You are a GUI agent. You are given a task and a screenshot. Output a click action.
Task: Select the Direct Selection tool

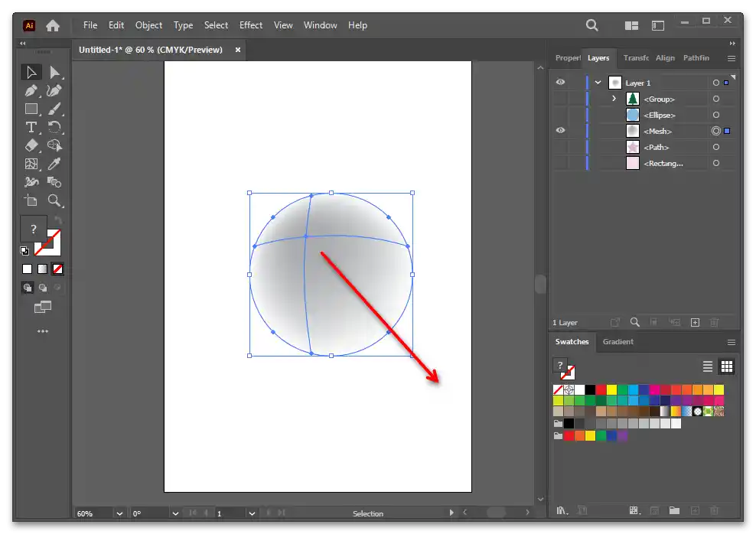tap(54, 73)
